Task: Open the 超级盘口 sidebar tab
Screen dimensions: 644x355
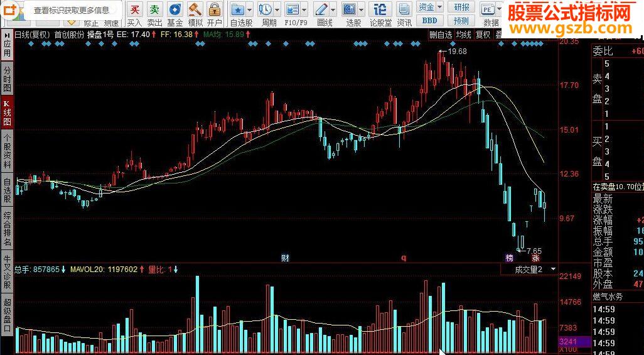Action: tap(7, 315)
